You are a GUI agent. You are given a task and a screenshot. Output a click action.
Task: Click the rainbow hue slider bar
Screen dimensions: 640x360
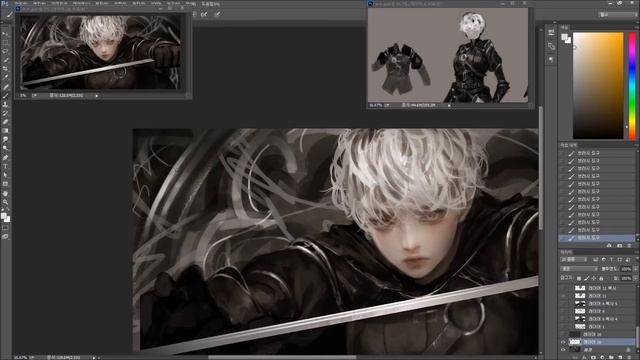(632, 86)
